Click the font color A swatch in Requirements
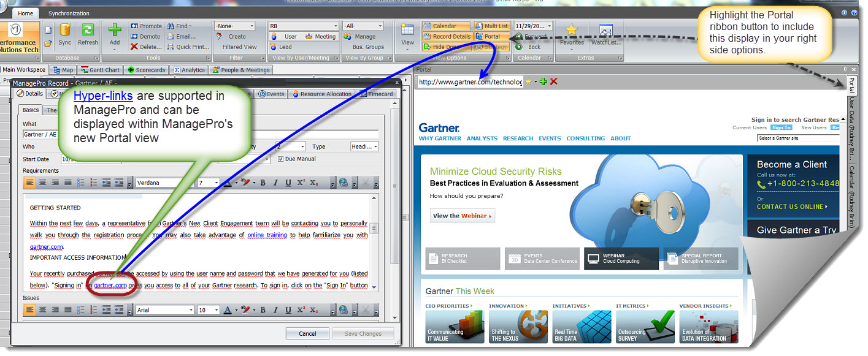868x356 pixels. 228,183
